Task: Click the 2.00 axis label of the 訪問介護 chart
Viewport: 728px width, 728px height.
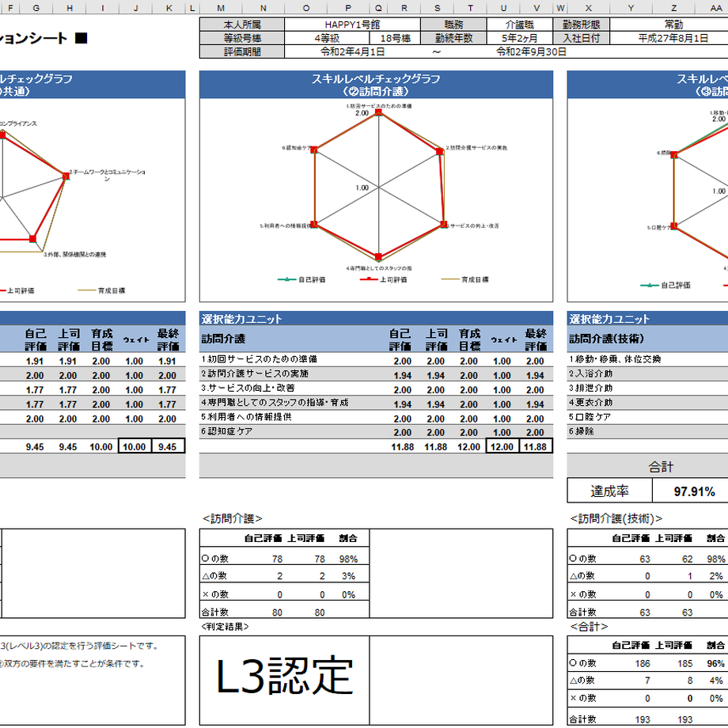Action: point(362,113)
